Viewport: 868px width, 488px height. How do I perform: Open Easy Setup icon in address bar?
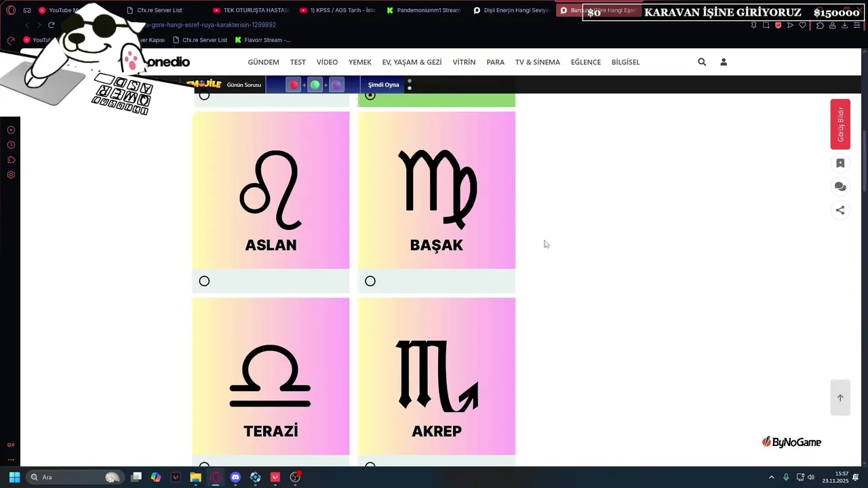click(857, 25)
